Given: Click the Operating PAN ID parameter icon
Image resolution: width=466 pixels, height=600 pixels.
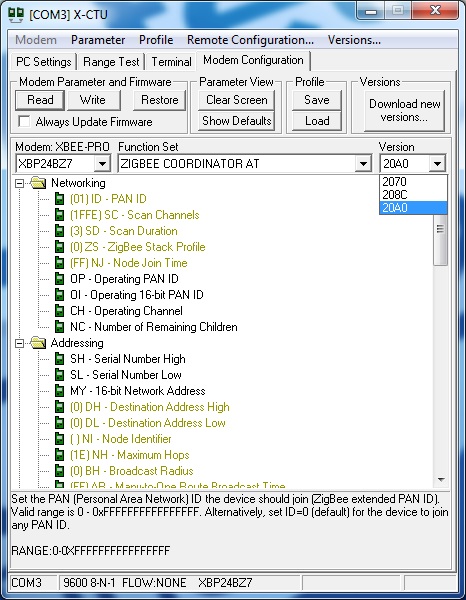Looking at the screenshot, I should click(x=59, y=279).
